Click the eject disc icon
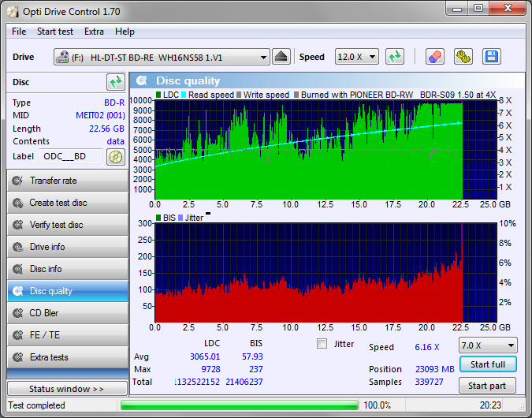This screenshot has height=418, width=532. click(282, 57)
